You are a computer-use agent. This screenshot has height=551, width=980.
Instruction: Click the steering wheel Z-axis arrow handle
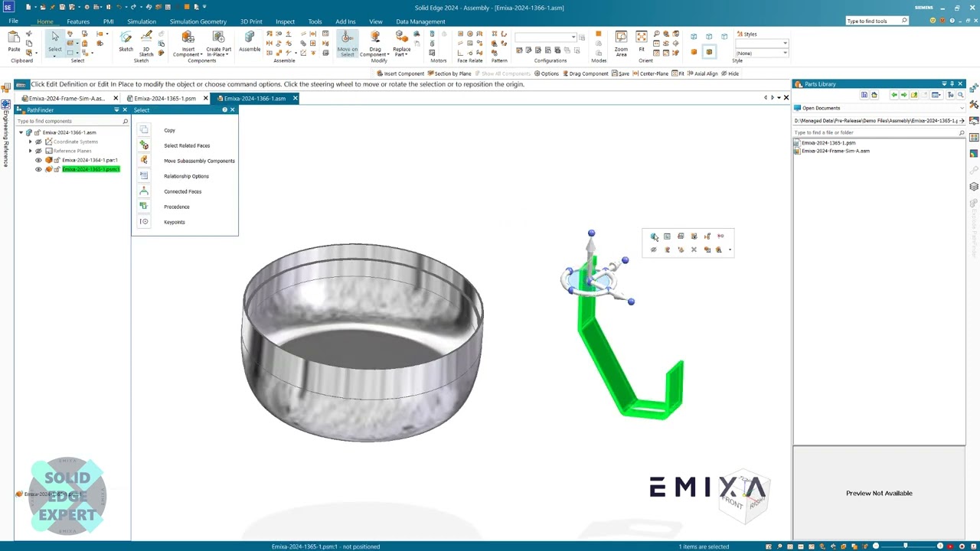pyautogui.click(x=591, y=246)
